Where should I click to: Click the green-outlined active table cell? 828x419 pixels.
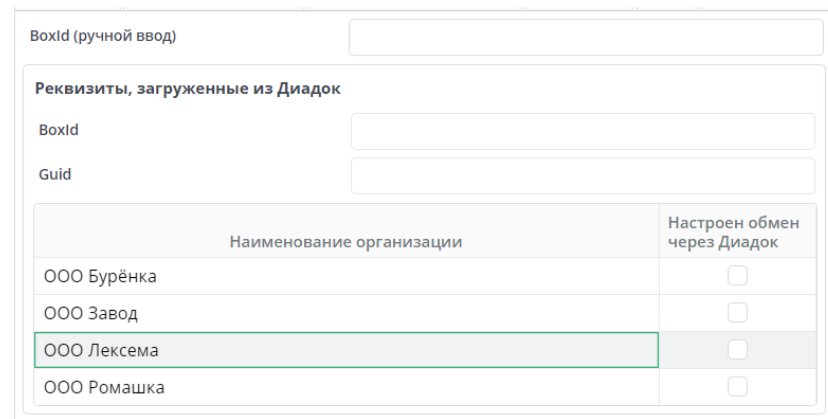(346, 350)
